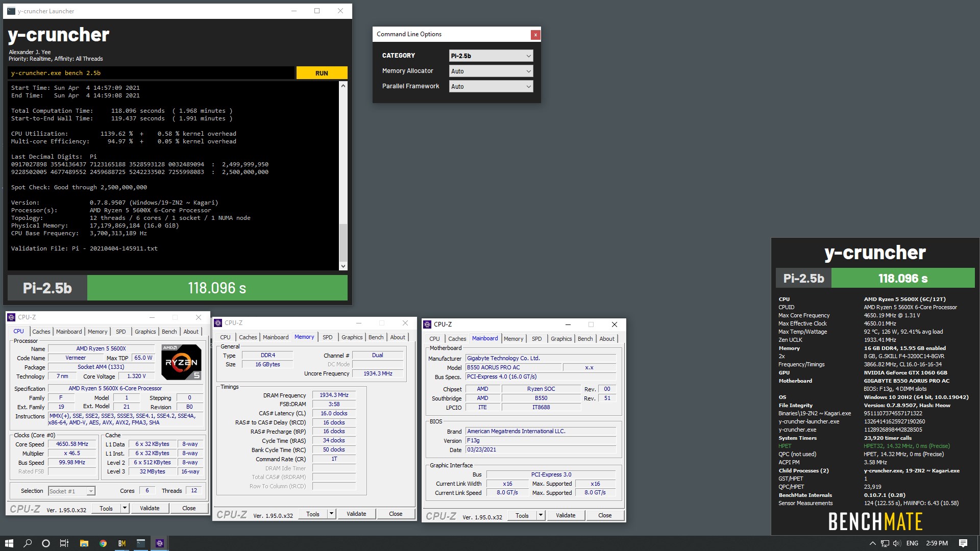This screenshot has height=551, width=980.
Task: Open the CATEGORY dropdown showing Pi-2.5b
Action: click(491, 56)
